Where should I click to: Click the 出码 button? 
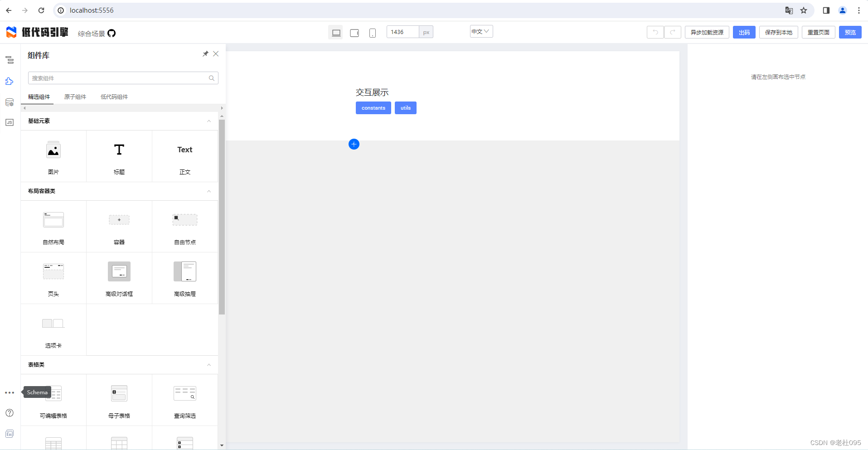744,32
